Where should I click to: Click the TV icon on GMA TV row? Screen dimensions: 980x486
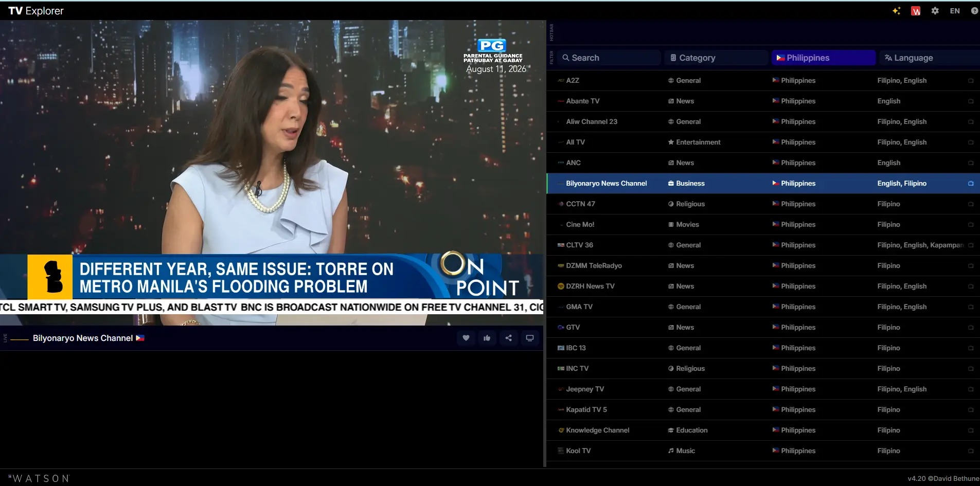point(971,307)
